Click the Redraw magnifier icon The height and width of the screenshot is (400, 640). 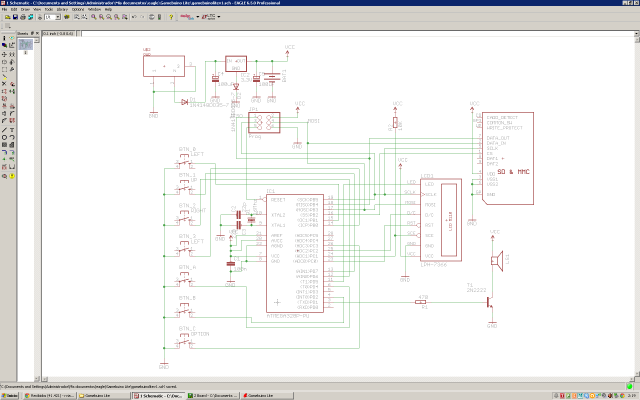117,17
